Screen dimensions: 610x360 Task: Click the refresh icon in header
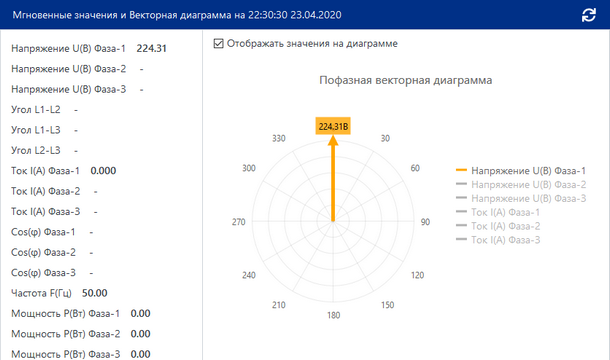[x=589, y=15]
